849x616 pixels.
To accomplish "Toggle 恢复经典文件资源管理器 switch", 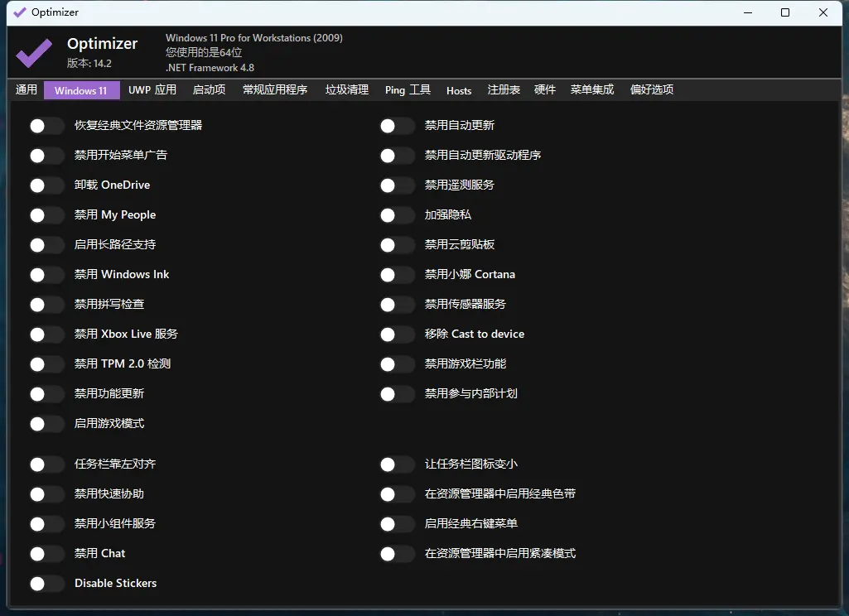I will pos(47,126).
